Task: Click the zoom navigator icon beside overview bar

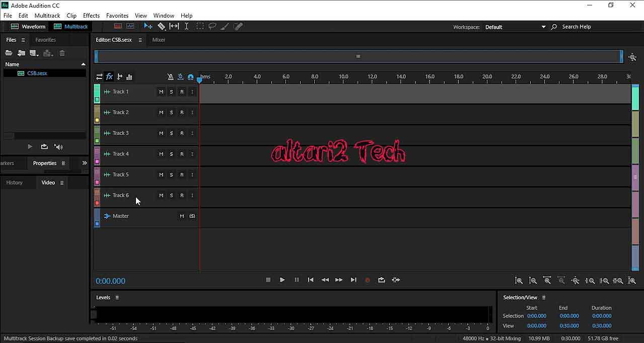Action: coord(632,57)
